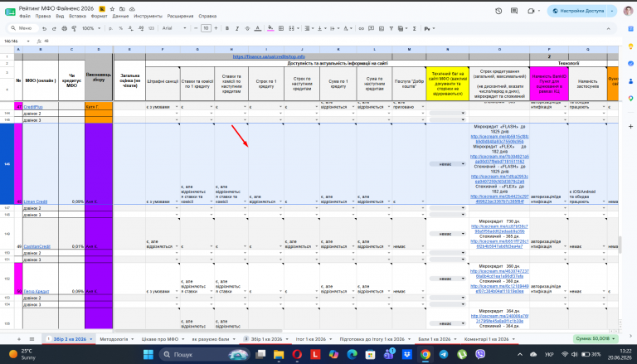Image resolution: width=637 pixels, height=364 pixels.
Task: Insert function using sigma icon
Action: pyautogui.click(x=415, y=28)
